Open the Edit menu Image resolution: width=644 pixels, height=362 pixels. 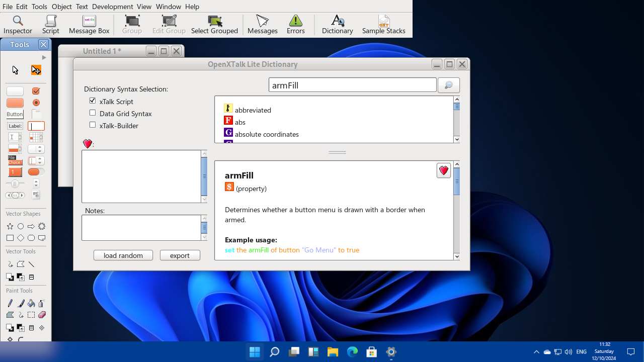pos(22,7)
